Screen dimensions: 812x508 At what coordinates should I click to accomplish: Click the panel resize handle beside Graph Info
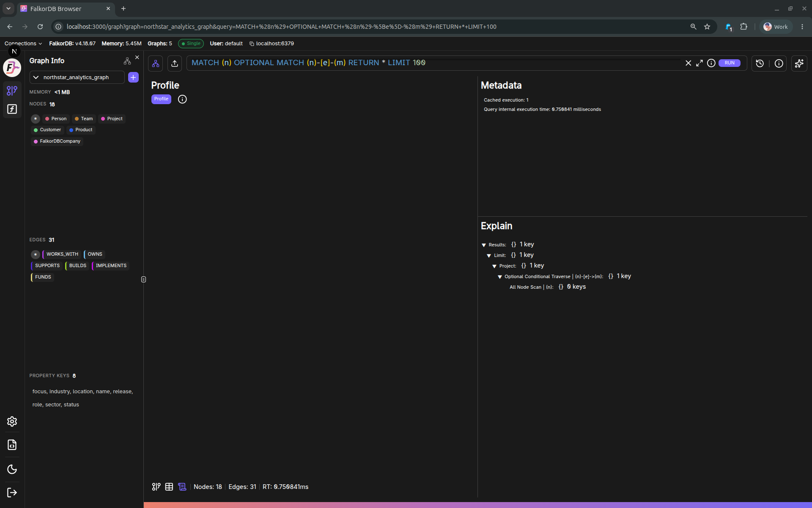click(143, 279)
